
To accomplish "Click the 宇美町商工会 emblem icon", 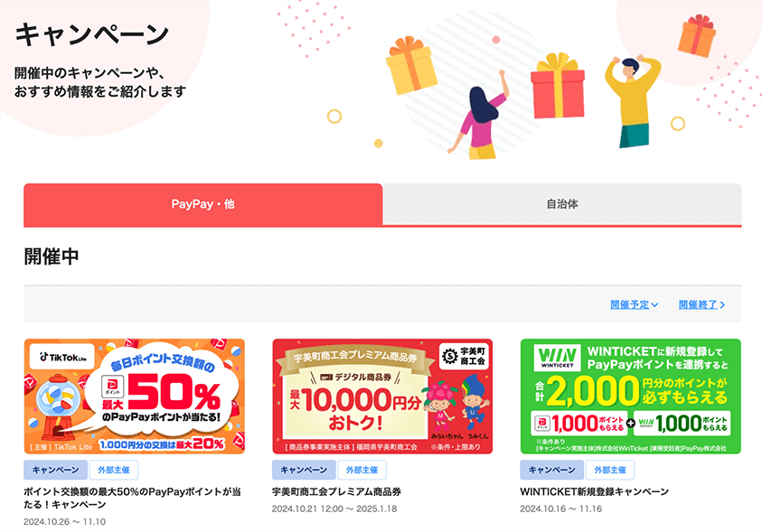I will pos(450,356).
